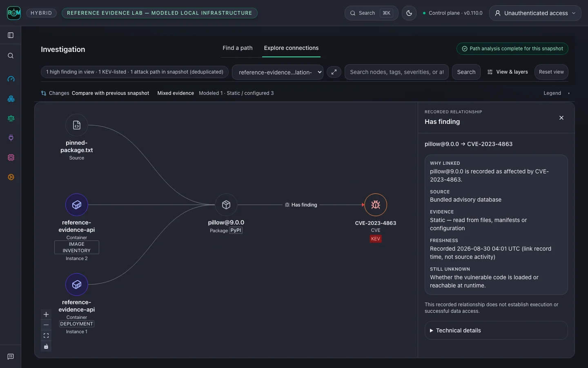The image size is (588, 368).
Task: Click the Reset view button
Action: coord(551,72)
